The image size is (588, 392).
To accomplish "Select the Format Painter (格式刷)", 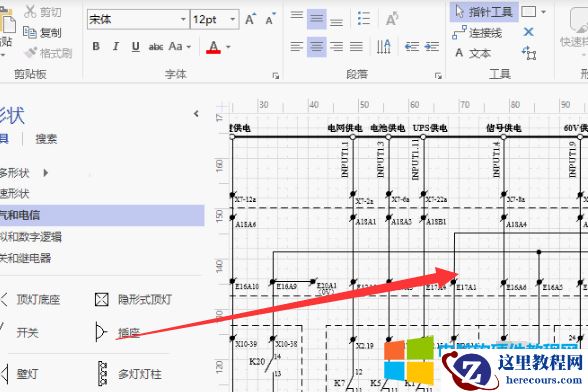I will click(x=48, y=53).
